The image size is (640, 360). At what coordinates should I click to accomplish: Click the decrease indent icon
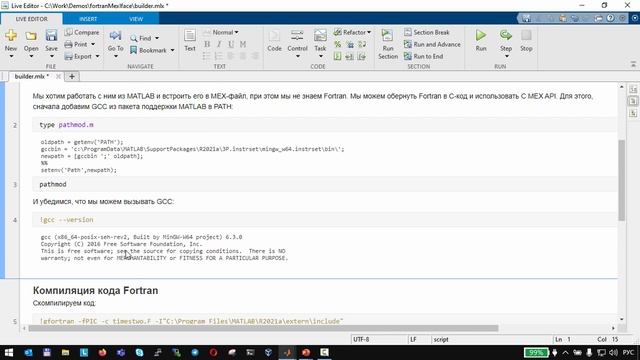[350, 56]
